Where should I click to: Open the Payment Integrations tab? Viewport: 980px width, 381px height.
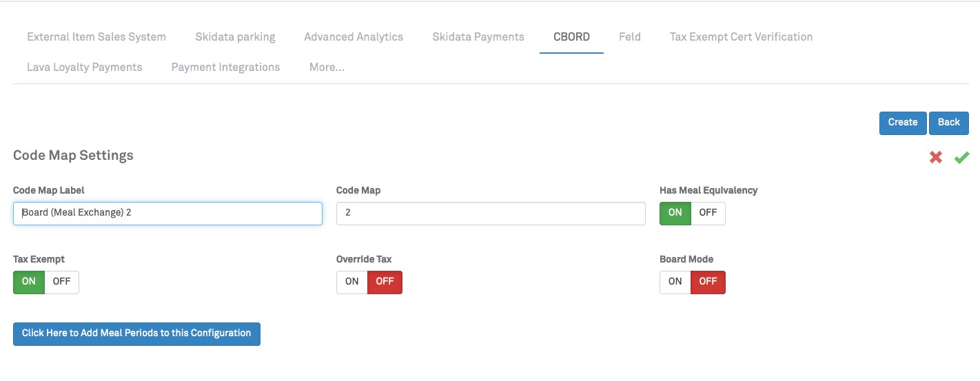tap(225, 68)
